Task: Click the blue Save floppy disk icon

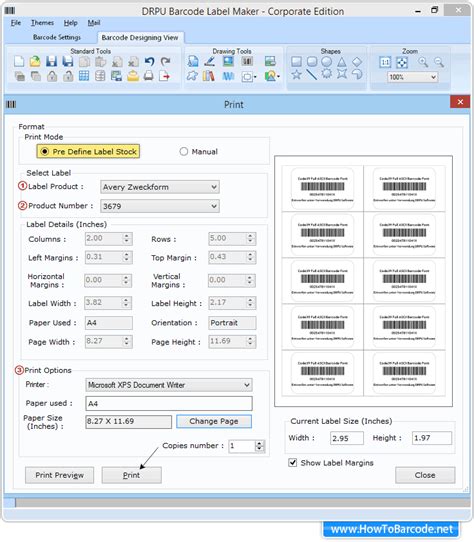Action: (52, 62)
